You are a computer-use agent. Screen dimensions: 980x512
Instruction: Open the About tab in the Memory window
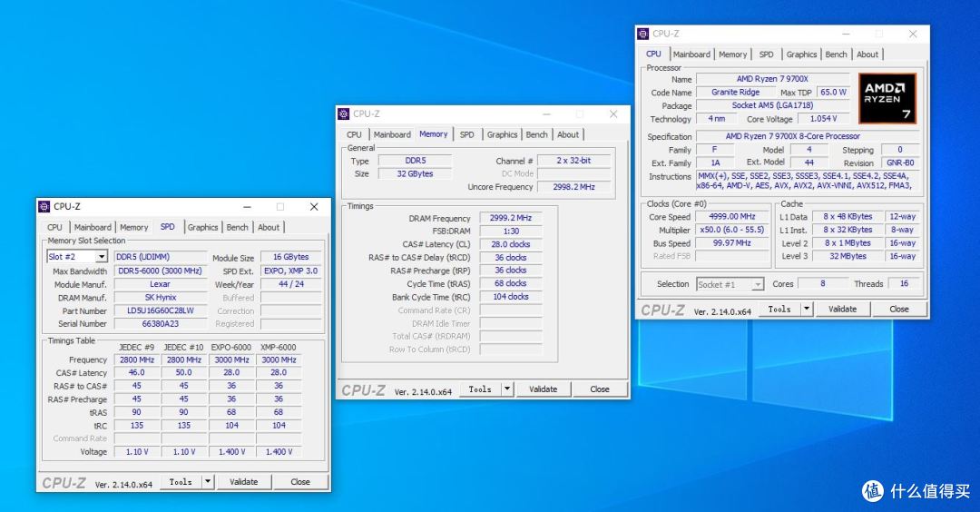568,135
